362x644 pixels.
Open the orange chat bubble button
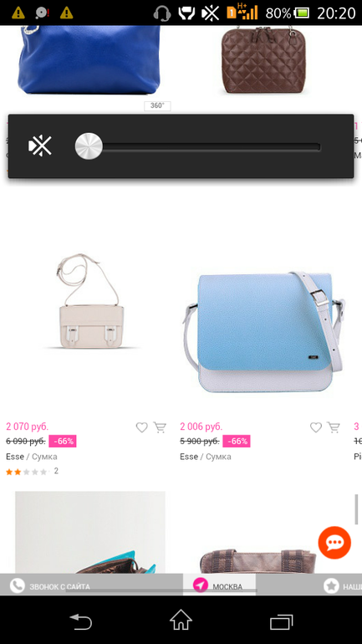tap(334, 543)
